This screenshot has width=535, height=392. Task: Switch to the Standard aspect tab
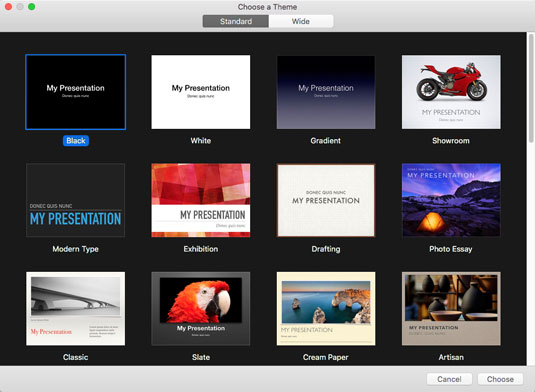(x=236, y=21)
